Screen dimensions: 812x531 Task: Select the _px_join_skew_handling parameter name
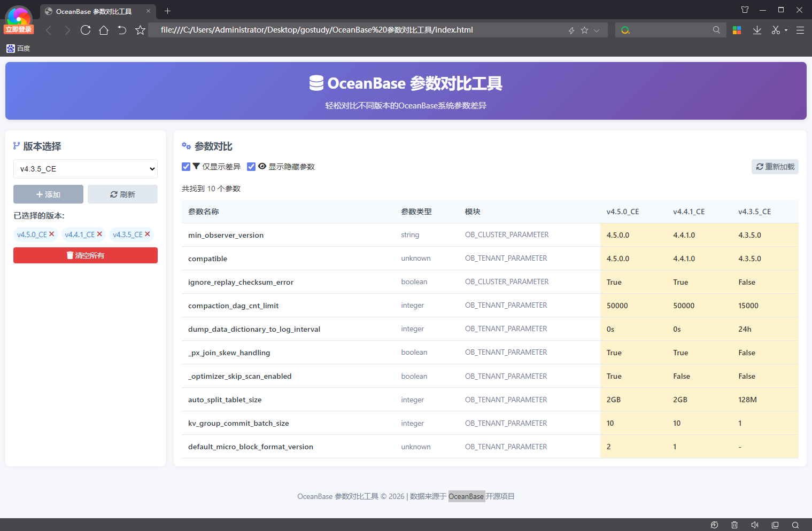coord(229,353)
